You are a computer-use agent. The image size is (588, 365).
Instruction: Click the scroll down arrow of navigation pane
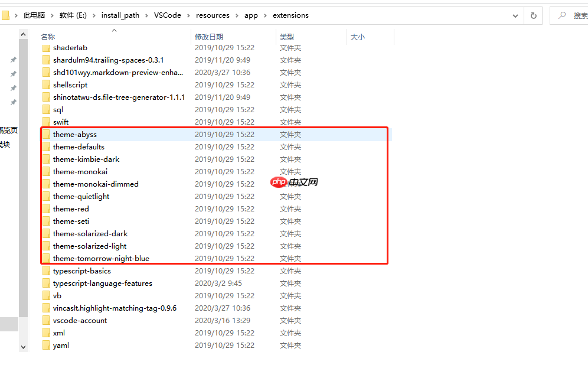23,347
